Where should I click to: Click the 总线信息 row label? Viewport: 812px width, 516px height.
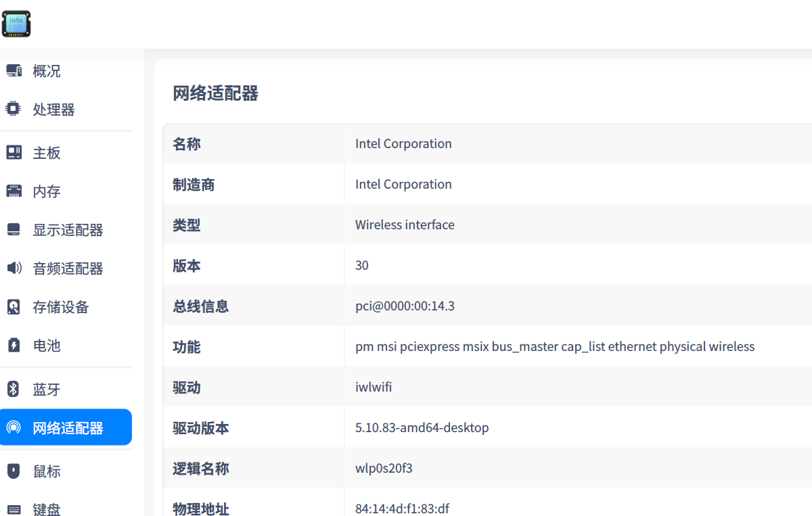[x=200, y=306]
